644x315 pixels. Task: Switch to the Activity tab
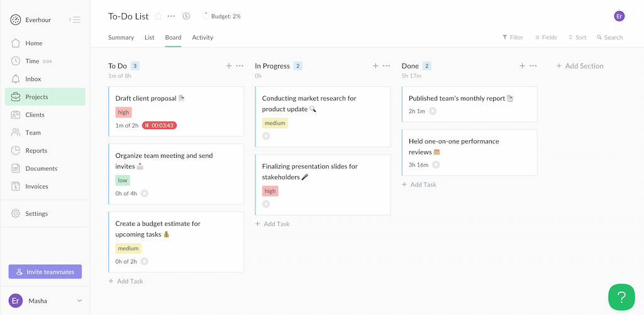click(x=203, y=37)
